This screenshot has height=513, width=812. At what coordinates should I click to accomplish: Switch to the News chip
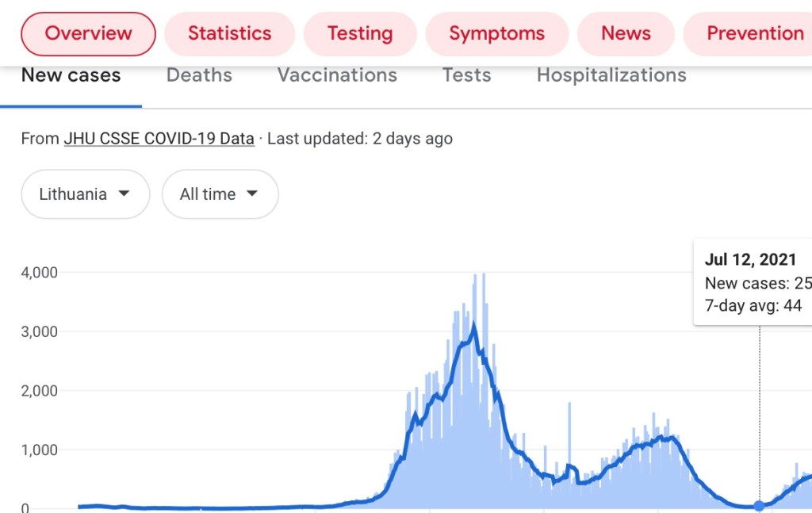coord(626,34)
